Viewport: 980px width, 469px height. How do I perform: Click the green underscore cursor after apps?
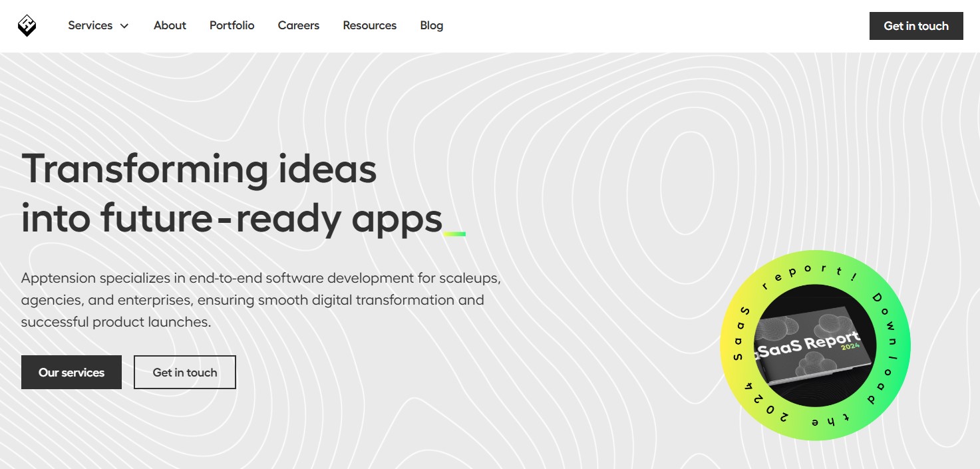tap(454, 234)
